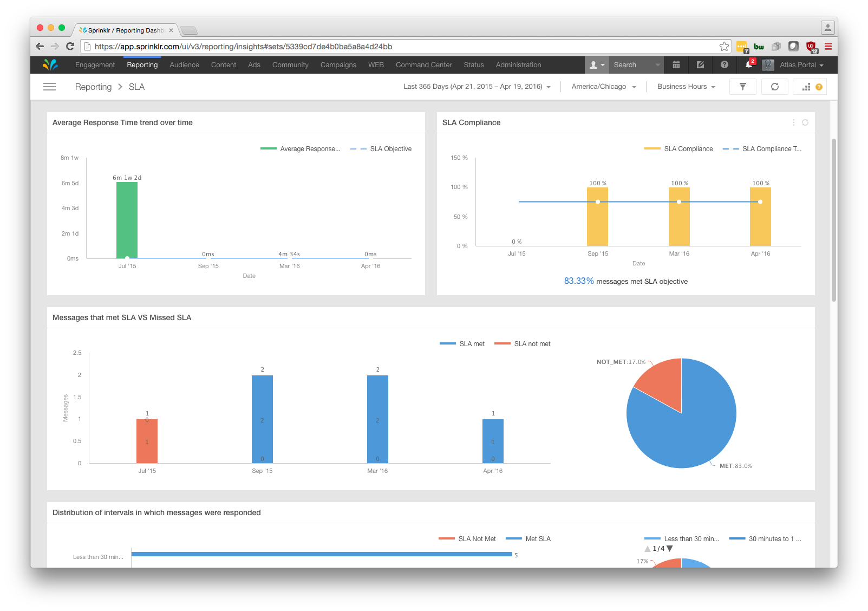Bookmark page with the star icon
868x611 pixels.
[724, 47]
